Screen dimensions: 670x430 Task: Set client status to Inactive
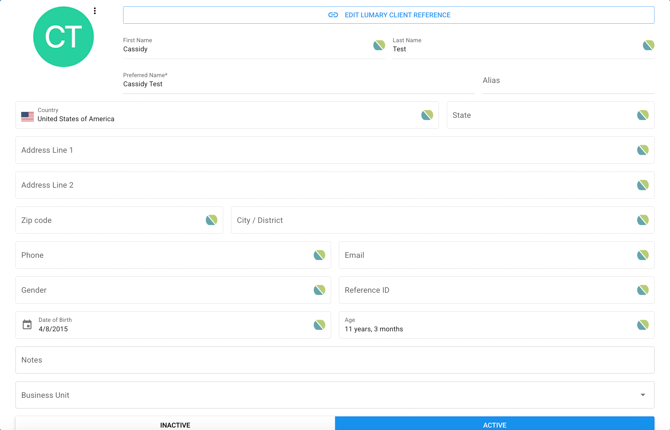click(x=175, y=423)
